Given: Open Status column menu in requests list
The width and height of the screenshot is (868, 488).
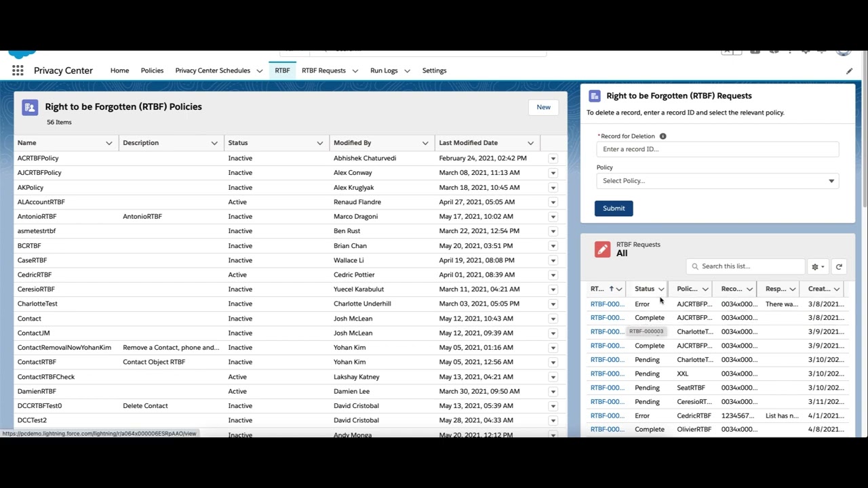Looking at the screenshot, I should [x=661, y=289].
